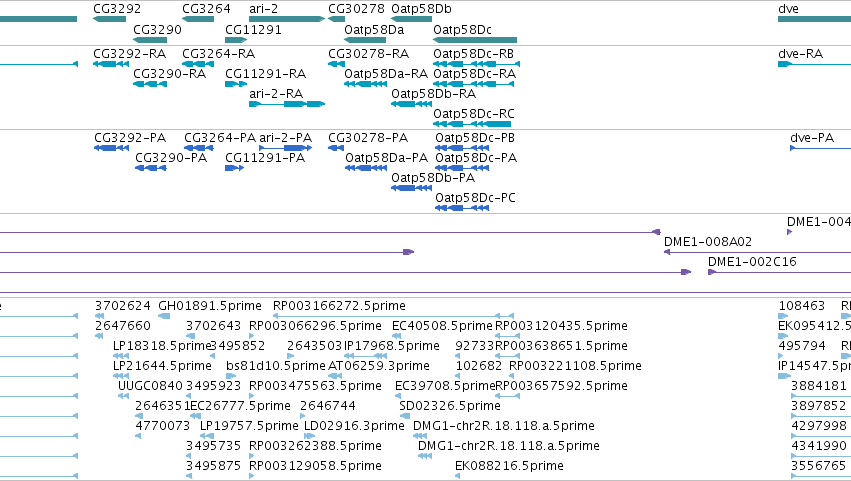Viewport: 851px width, 481px height.
Task: Click the teal Oatp58Dc gene bar
Action: (475, 40)
